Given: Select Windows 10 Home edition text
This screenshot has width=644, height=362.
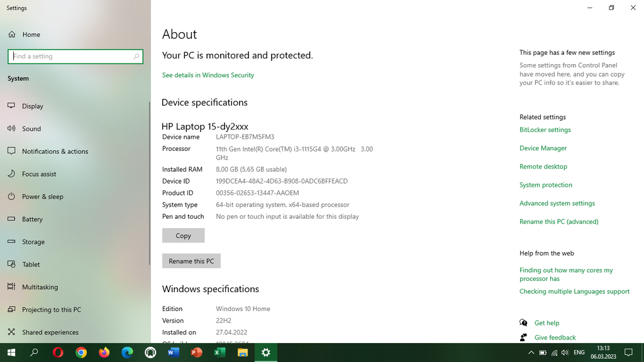Looking at the screenshot, I should pos(243,309).
